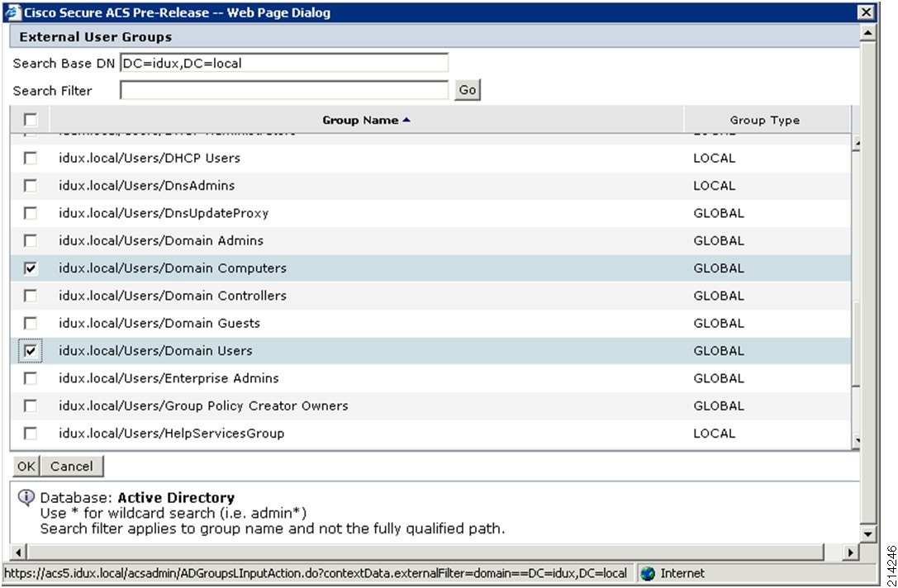Uncheck the Domain Users group checkbox
This screenshot has width=898, height=588.
click(31, 350)
